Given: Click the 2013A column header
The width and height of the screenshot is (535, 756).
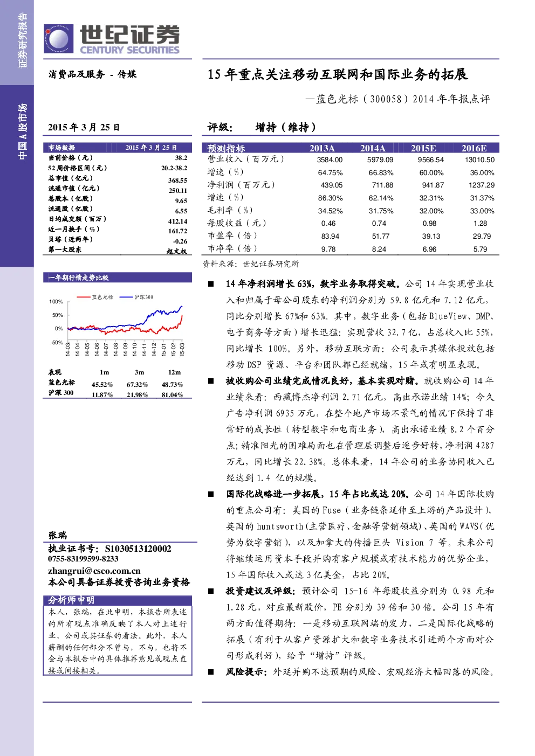Looking at the screenshot, I should click(x=322, y=148).
